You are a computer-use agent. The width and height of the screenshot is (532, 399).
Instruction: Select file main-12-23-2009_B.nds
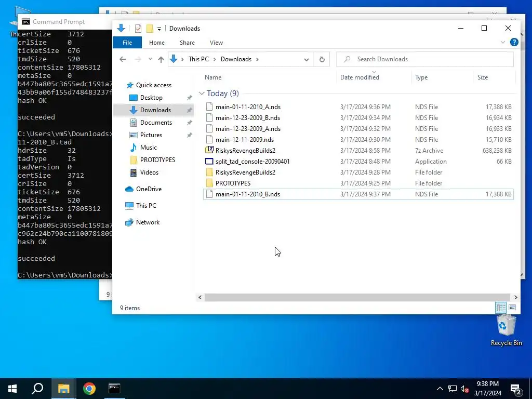[248, 118]
